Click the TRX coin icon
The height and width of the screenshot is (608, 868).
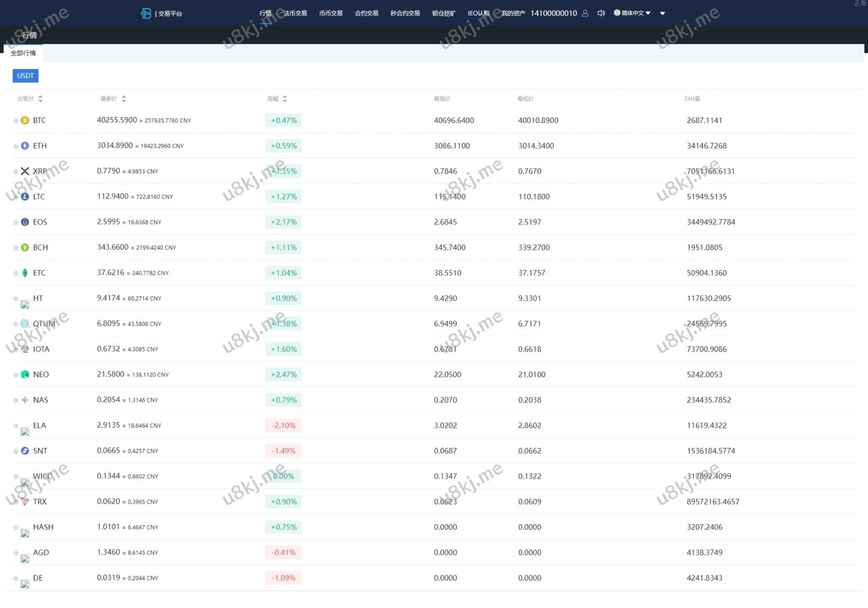(x=25, y=502)
